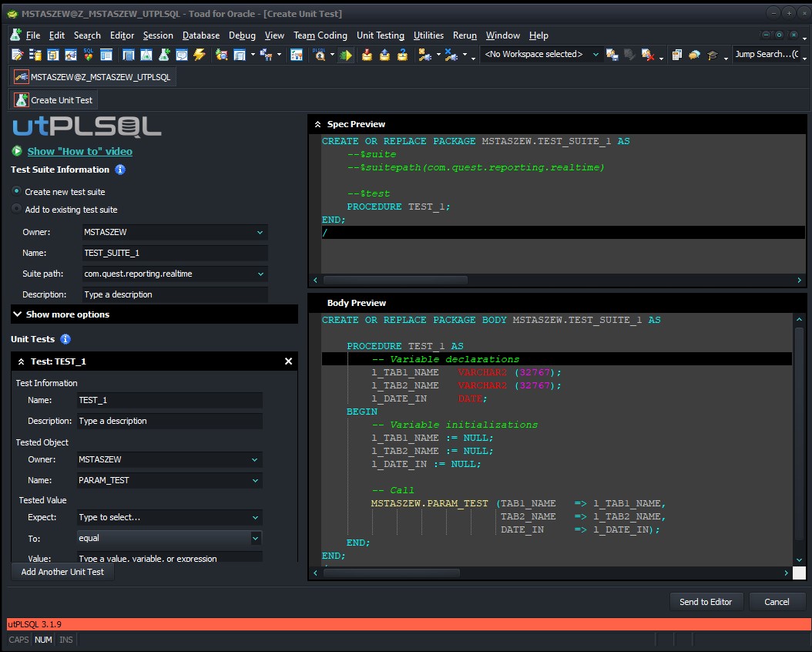Select the Add to existing test suite option
This screenshot has width=812, height=652.
point(17,210)
